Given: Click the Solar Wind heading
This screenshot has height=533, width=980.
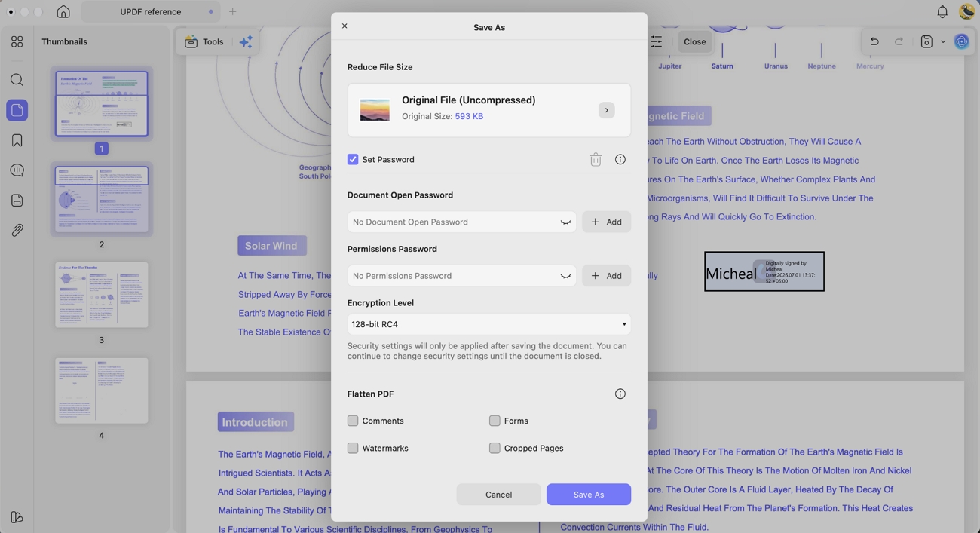Looking at the screenshot, I should tap(271, 246).
